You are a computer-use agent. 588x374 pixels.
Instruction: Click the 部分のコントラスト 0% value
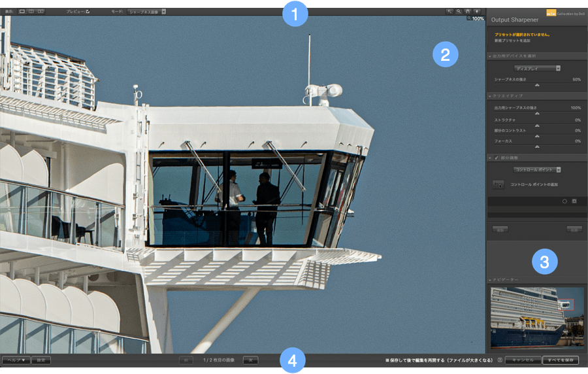pyautogui.click(x=578, y=131)
